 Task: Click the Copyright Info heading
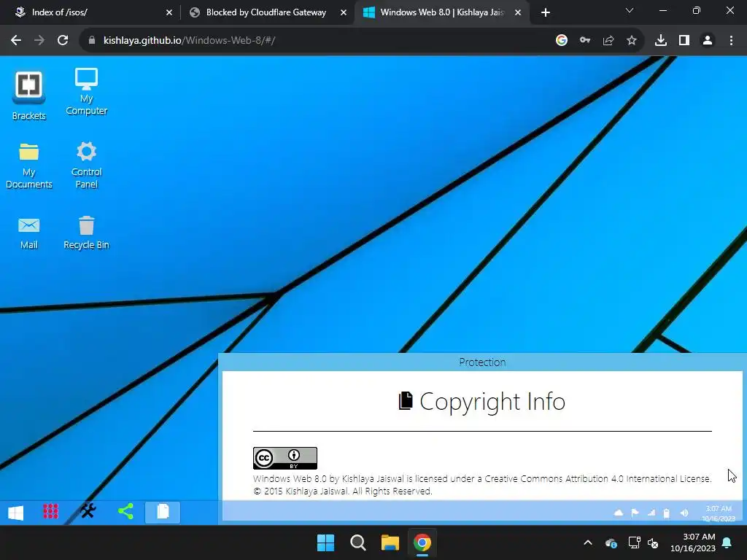coord(482,402)
